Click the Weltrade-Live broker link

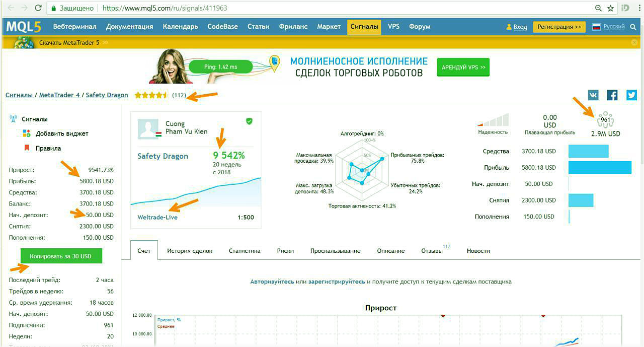coord(157,218)
